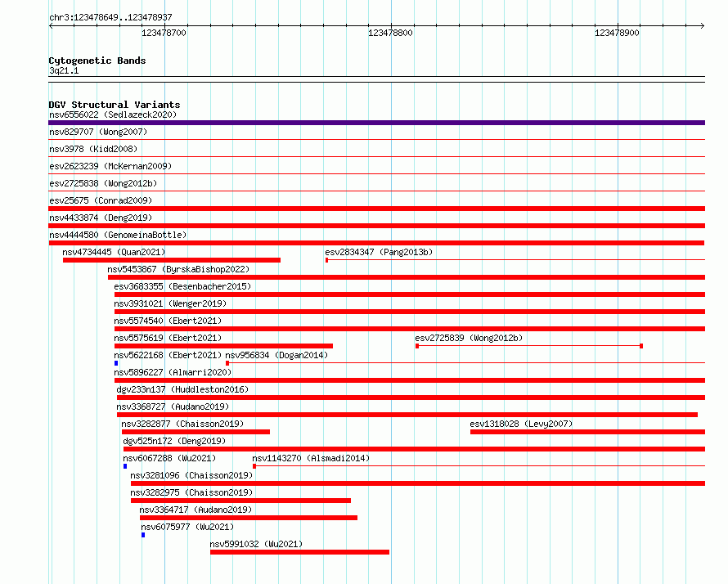The width and height of the screenshot is (728, 584).
Task: Click the right arrowhead of the ruler
Action: click(703, 26)
